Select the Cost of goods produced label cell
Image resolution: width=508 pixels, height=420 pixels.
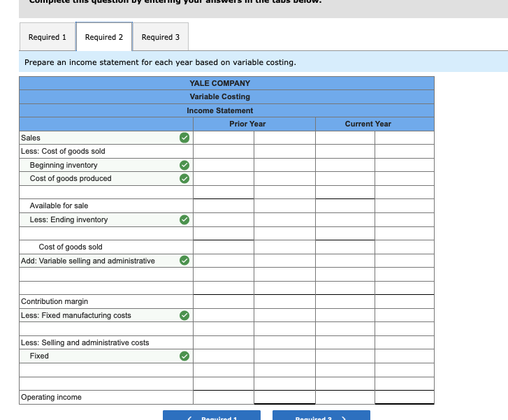106,179
